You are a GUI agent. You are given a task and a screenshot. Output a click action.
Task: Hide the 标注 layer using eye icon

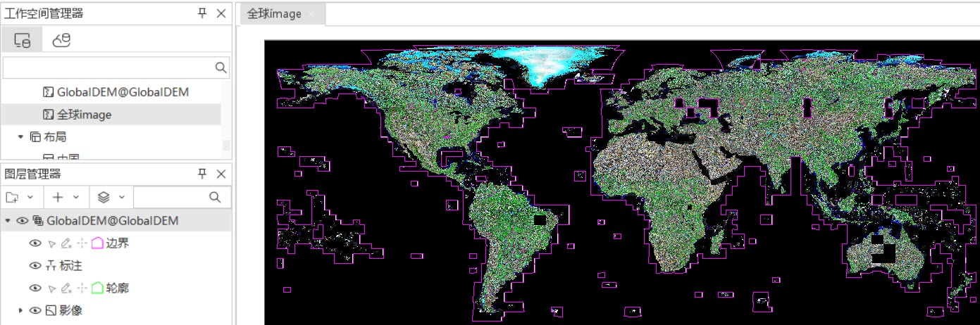point(35,266)
